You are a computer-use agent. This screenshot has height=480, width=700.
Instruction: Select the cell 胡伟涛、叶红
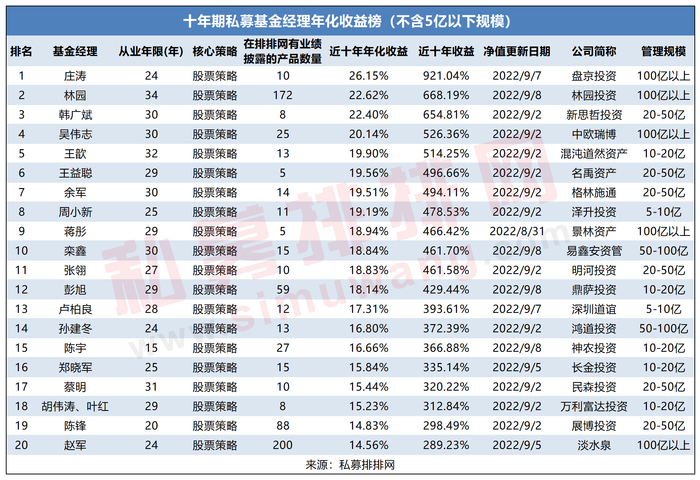[75, 406]
